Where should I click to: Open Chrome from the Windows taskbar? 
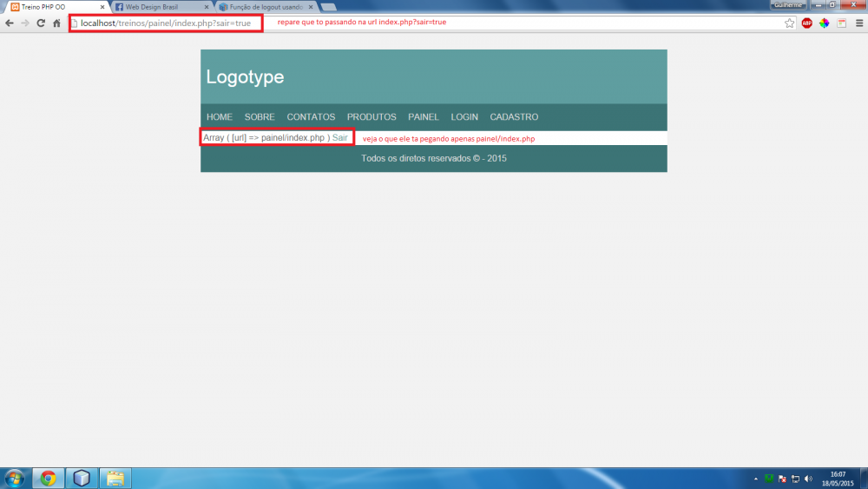pos(48,478)
